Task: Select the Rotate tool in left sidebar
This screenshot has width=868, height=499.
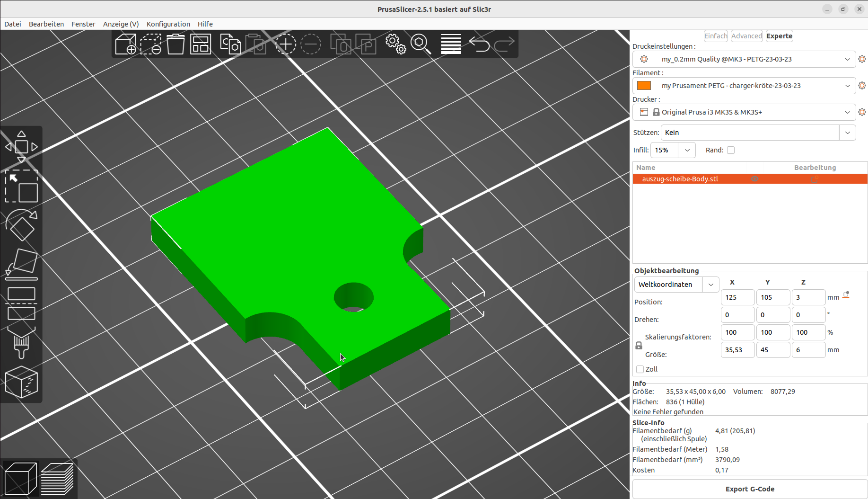Action: point(21,224)
